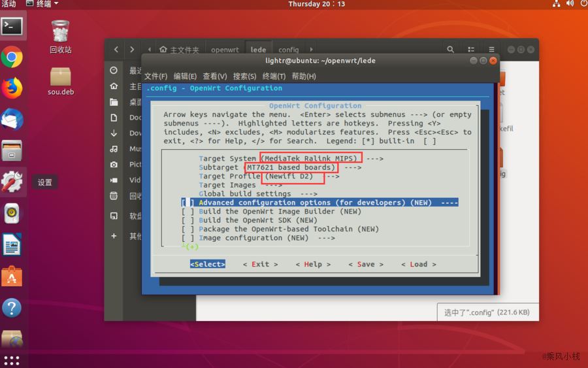The width and height of the screenshot is (588, 368).
Task: Open Ubuntu Software from the dock
Action: [x=12, y=276]
